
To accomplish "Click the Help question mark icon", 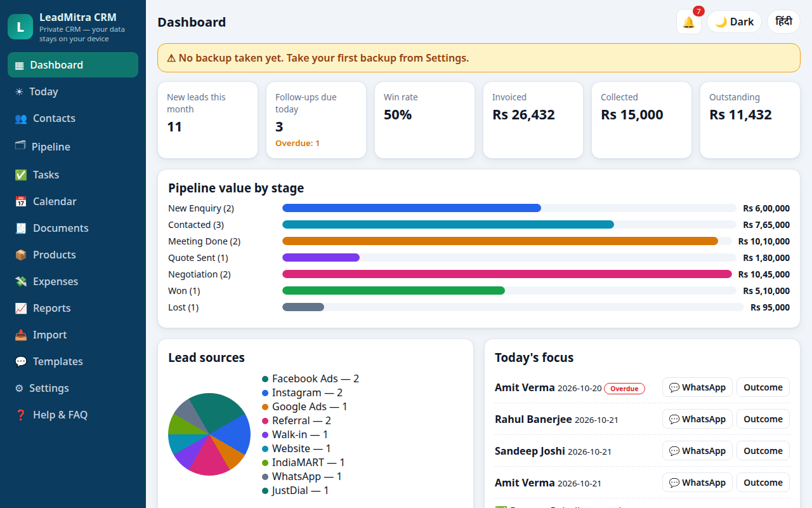I will (x=21, y=415).
